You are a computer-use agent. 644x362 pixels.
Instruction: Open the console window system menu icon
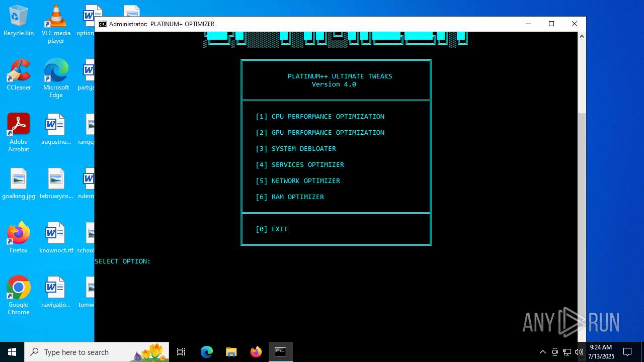pyautogui.click(x=103, y=24)
